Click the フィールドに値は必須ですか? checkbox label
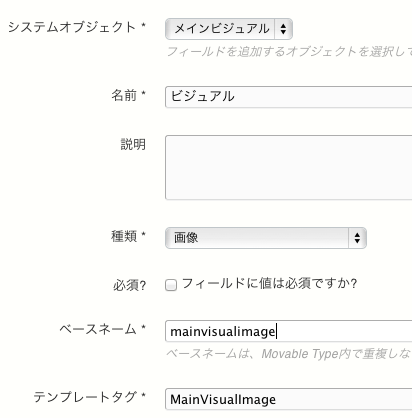Image resolution: width=412 pixels, height=418 pixels. point(269,284)
